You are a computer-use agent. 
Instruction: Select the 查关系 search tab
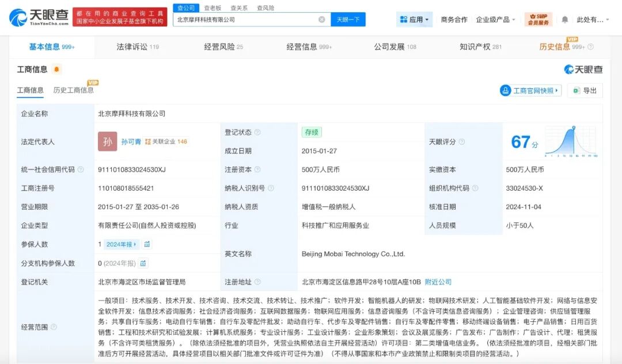coord(239,7)
